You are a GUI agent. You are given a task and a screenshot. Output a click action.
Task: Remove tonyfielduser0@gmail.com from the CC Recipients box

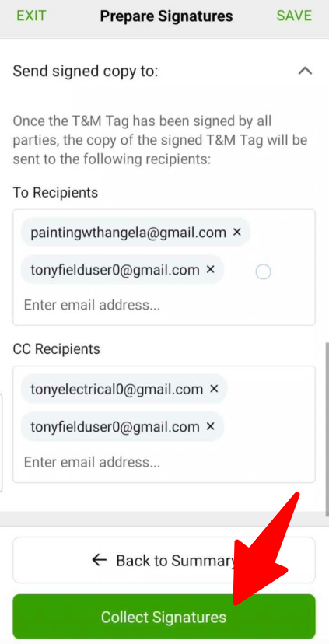210,427
